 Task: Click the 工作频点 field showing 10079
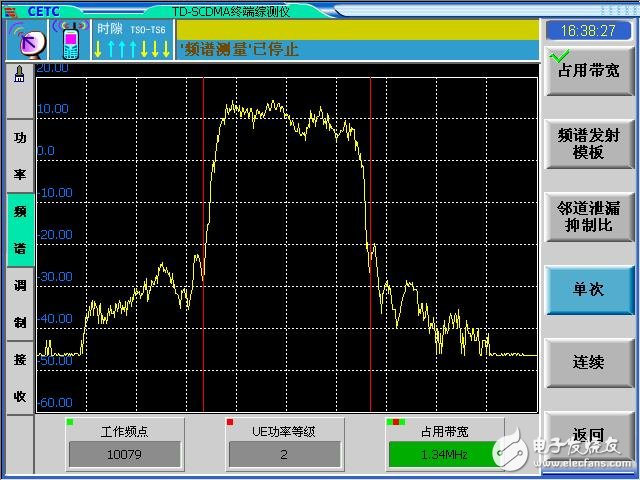(126, 455)
